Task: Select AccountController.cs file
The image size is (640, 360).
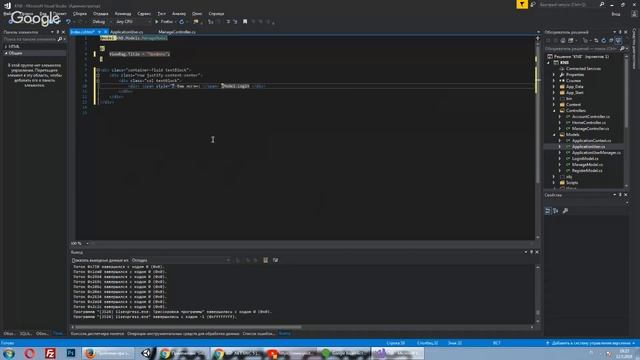Action: (591, 117)
